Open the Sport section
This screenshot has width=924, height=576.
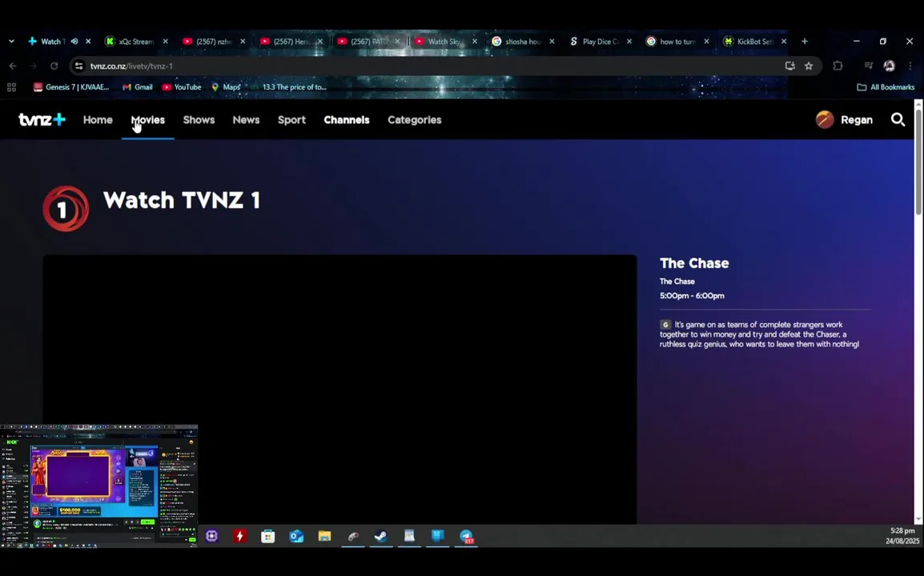(x=291, y=120)
